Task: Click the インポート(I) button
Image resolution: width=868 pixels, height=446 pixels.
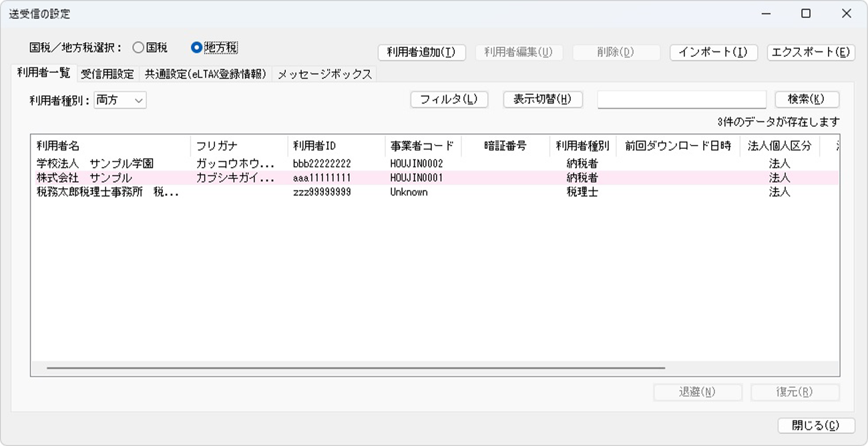Action: pos(713,53)
